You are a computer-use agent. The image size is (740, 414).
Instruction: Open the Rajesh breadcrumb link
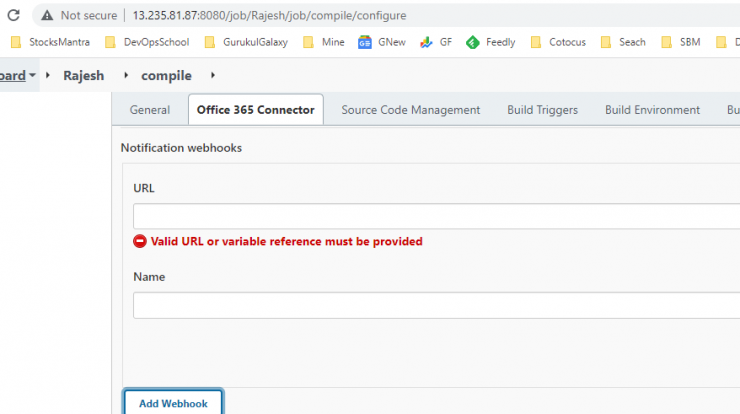point(84,76)
